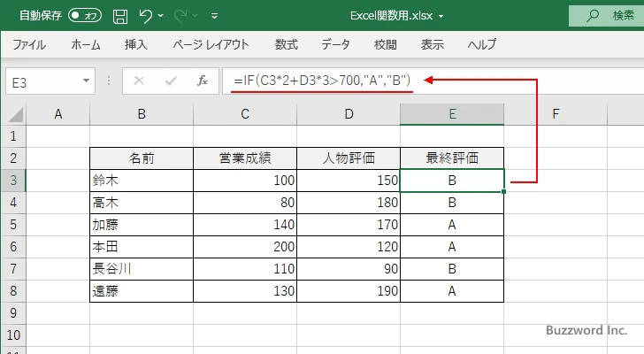Image resolution: width=644 pixels, height=354 pixels.
Task: Click 営業成績 value 100 for 鈴木
Action: [x=245, y=181]
